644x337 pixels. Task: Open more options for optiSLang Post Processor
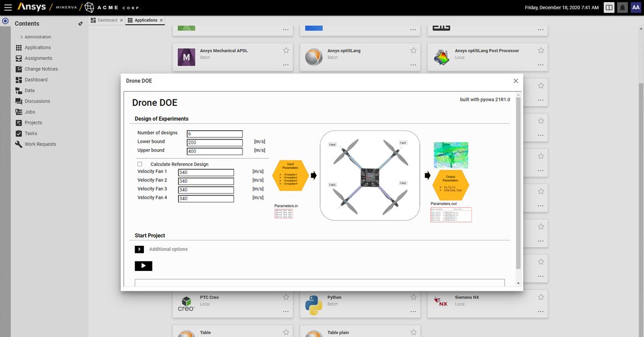(x=541, y=64)
